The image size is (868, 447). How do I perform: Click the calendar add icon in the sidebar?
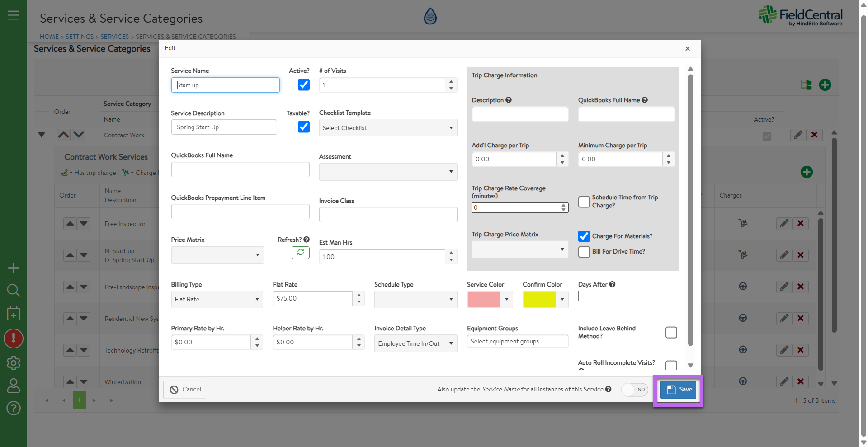click(14, 313)
